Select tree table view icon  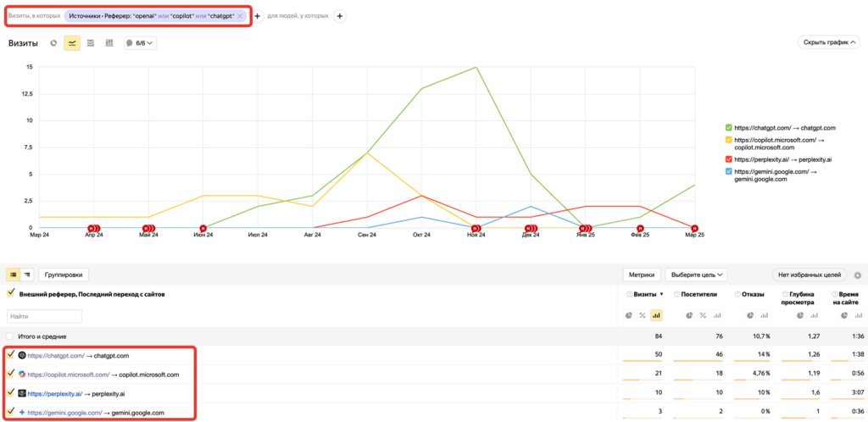point(26,275)
